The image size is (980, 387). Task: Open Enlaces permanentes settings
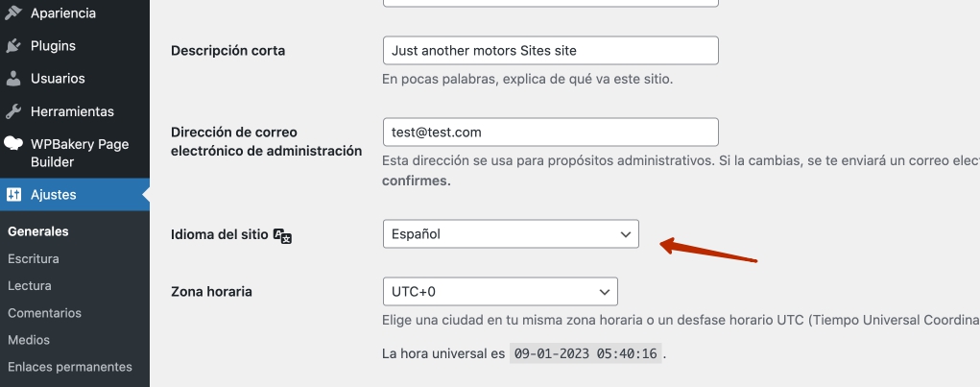tap(70, 366)
